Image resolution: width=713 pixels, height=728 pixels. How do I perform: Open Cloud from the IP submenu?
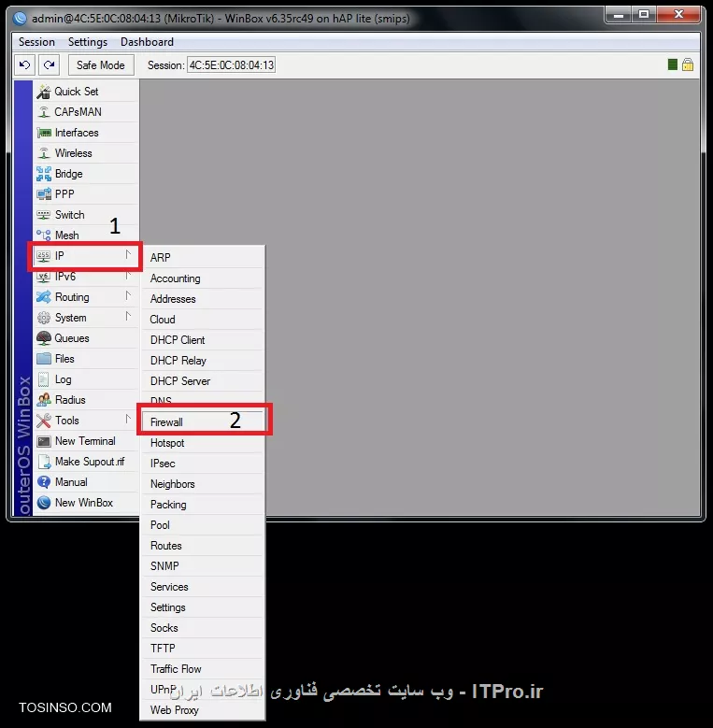tap(203, 320)
